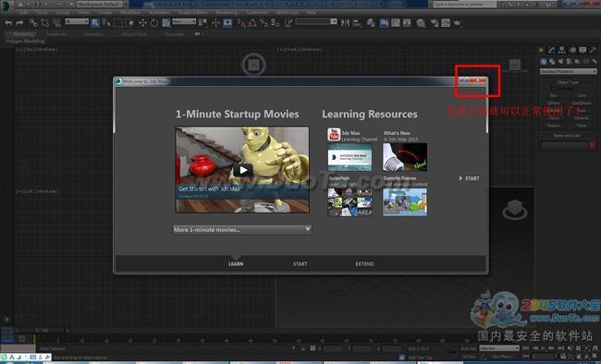
Task: Open the Workspace Default dropdown
Action: coord(99,5)
